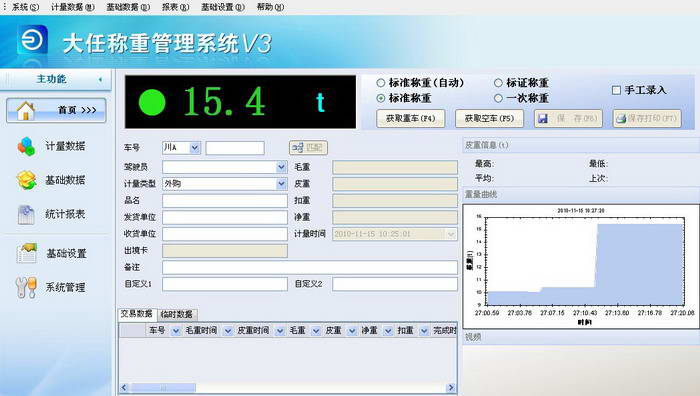Viewport: 700px width, 396px height.
Task: Open the 统计报表 document icon
Action: pyautogui.click(x=26, y=215)
